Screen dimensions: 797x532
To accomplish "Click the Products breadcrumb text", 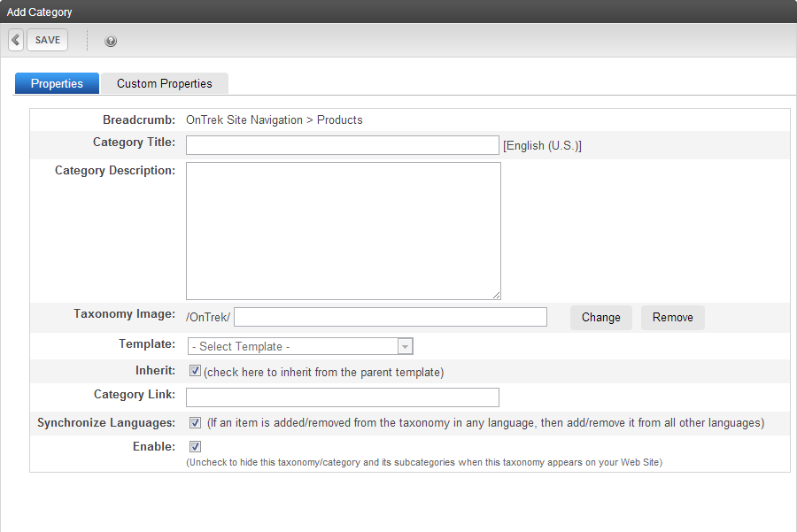I will pos(339,120).
